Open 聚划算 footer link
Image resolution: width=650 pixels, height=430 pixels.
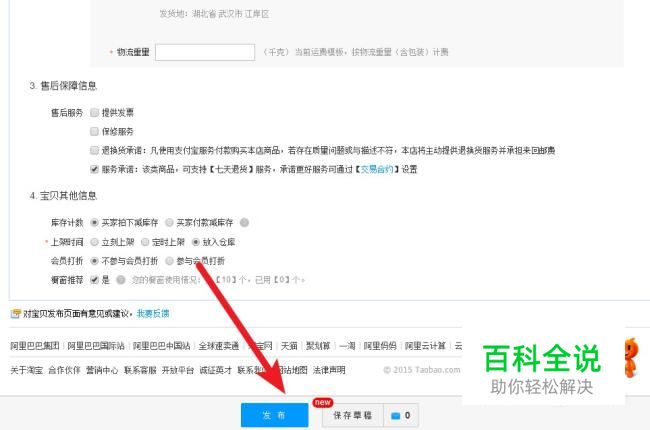[318, 345]
